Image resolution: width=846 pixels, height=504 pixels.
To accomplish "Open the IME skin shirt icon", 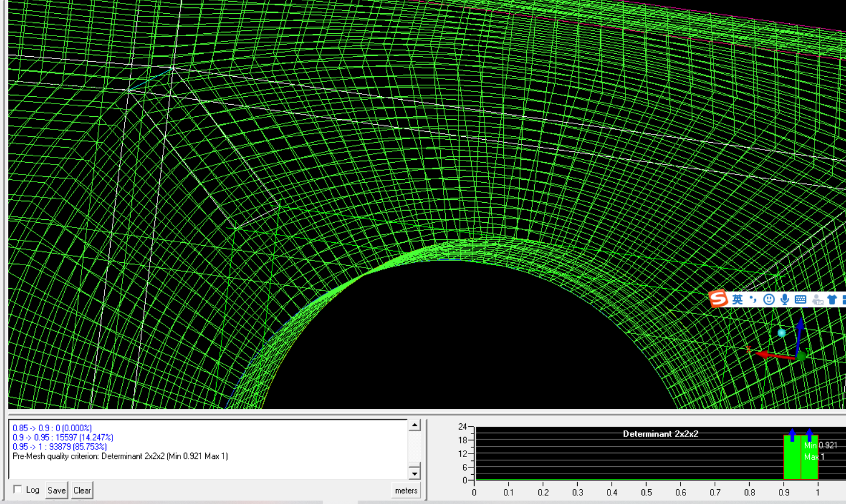I will [832, 299].
